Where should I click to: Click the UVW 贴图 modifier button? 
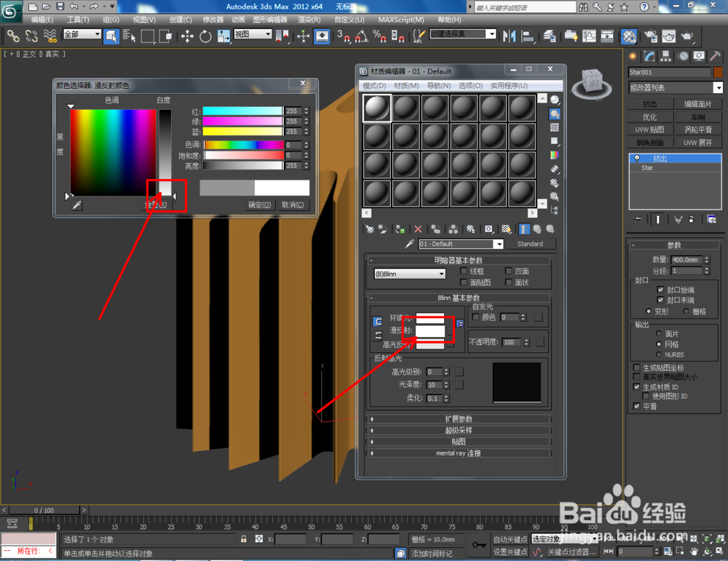pyautogui.click(x=650, y=130)
